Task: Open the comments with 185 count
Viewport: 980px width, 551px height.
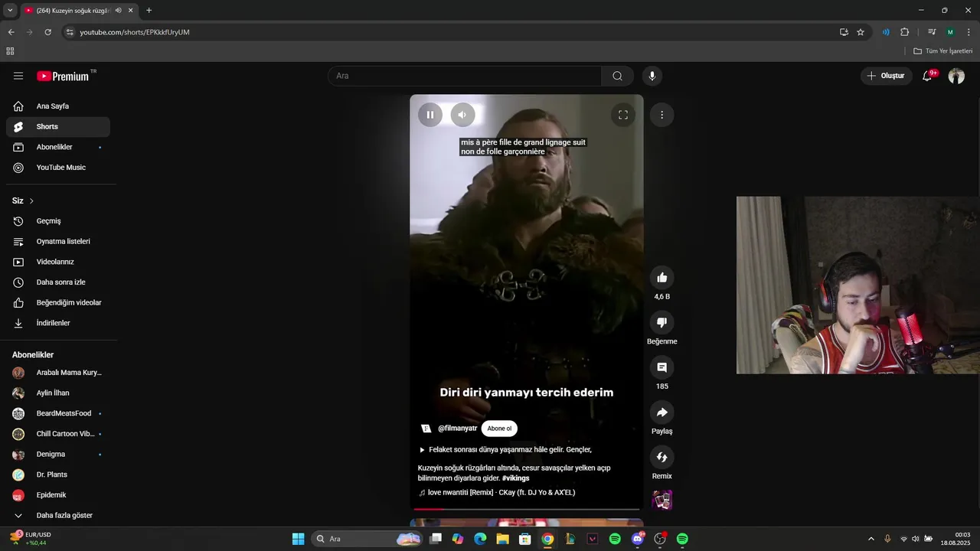Action: click(662, 367)
